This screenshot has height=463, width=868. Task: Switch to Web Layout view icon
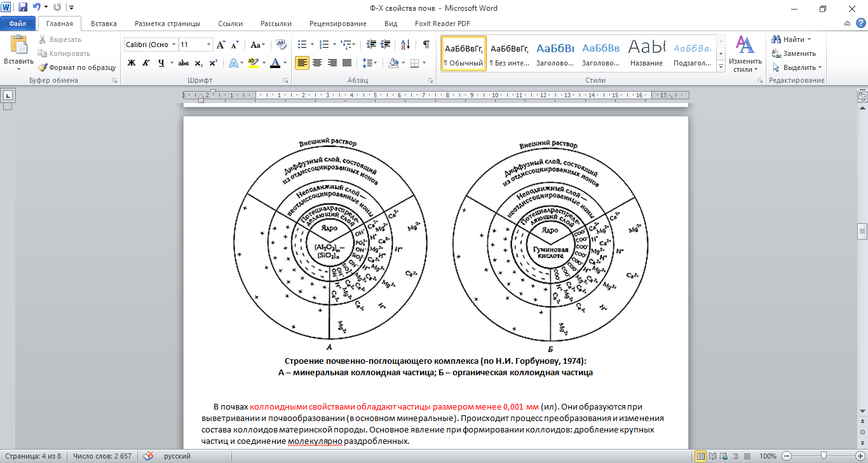[723, 456]
